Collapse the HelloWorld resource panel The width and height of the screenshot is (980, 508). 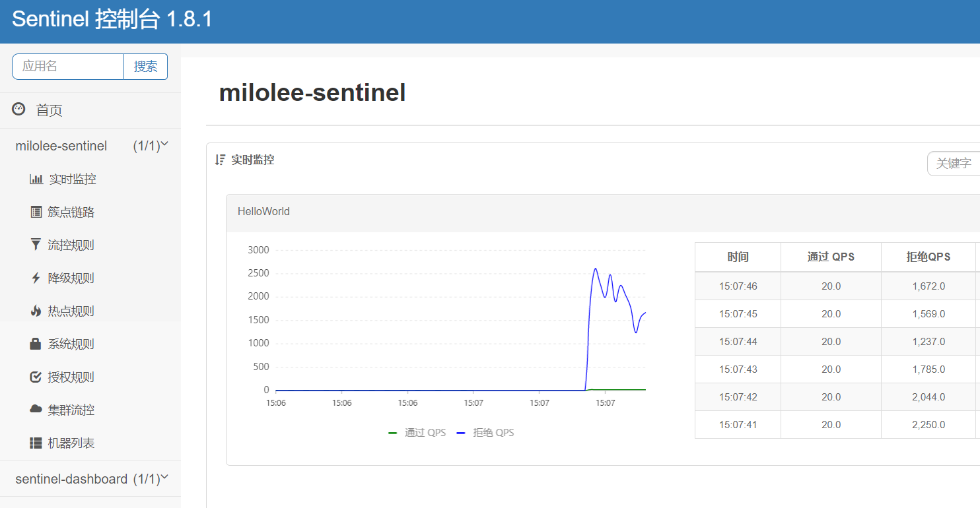(263, 211)
